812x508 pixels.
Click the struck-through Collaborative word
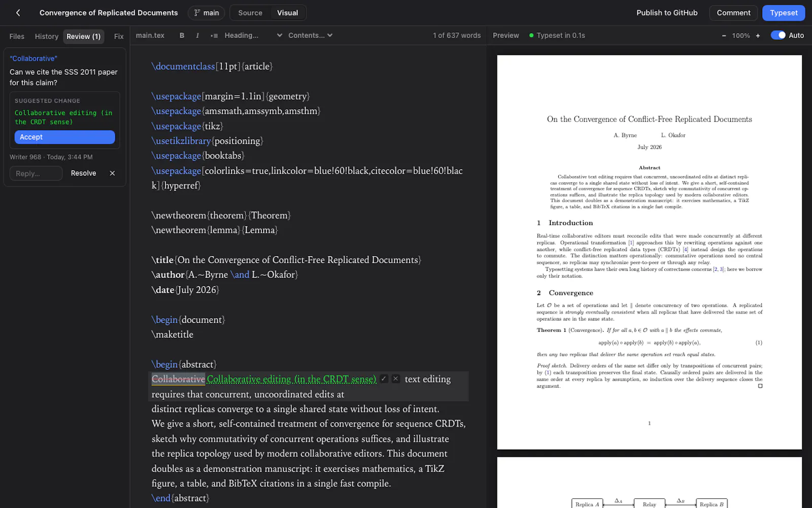pos(178,379)
